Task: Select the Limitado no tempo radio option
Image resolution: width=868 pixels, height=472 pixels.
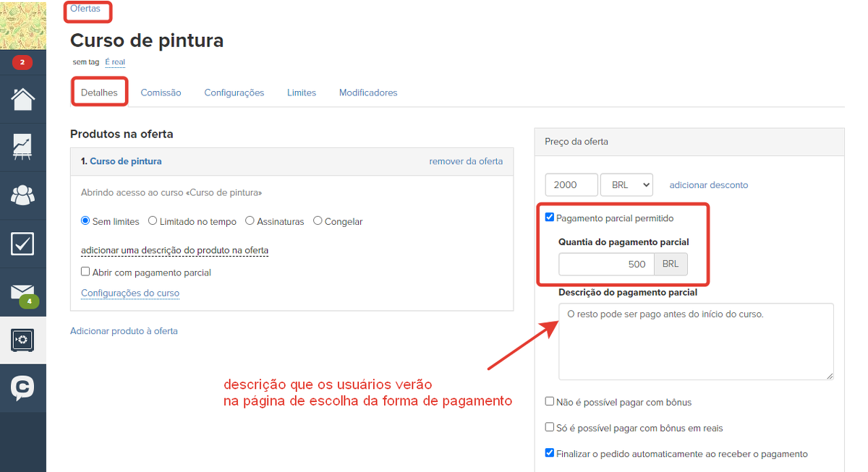Action: click(153, 221)
